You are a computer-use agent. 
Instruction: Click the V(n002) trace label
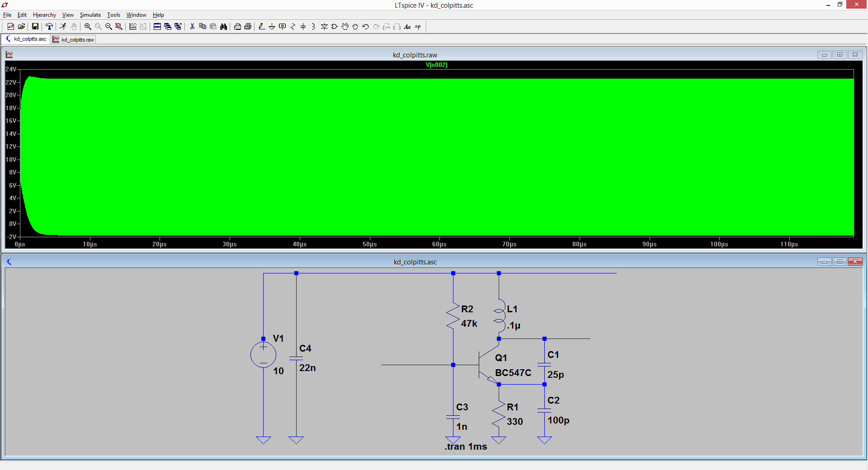coord(436,65)
